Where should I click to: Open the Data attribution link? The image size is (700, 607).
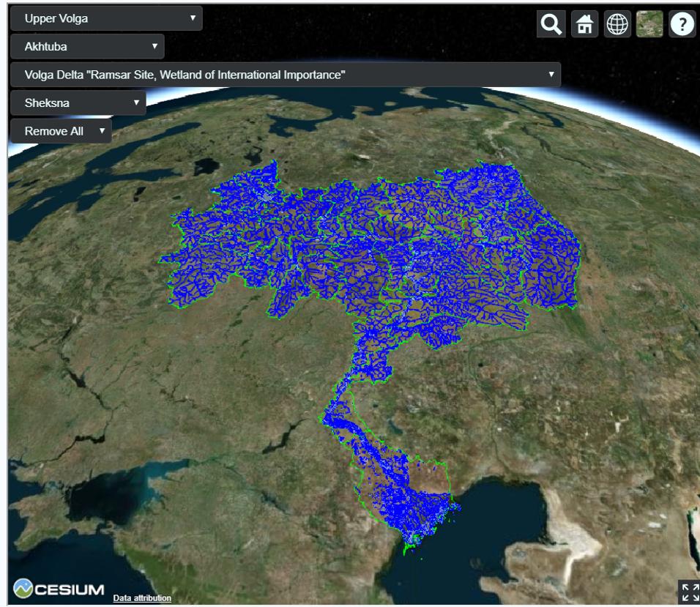(x=142, y=598)
